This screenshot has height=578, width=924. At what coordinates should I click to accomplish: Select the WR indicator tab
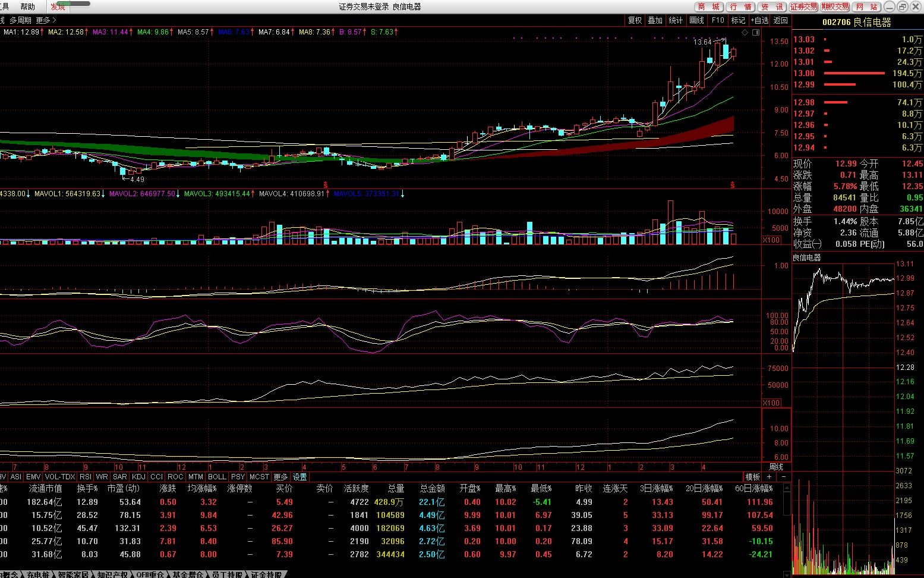pos(102,477)
